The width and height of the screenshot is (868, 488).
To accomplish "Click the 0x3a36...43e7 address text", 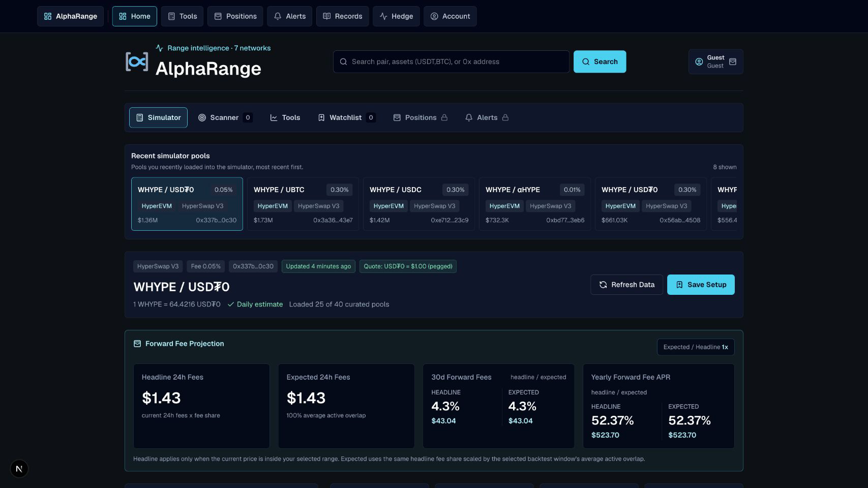I will pyautogui.click(x=333, y=220).
